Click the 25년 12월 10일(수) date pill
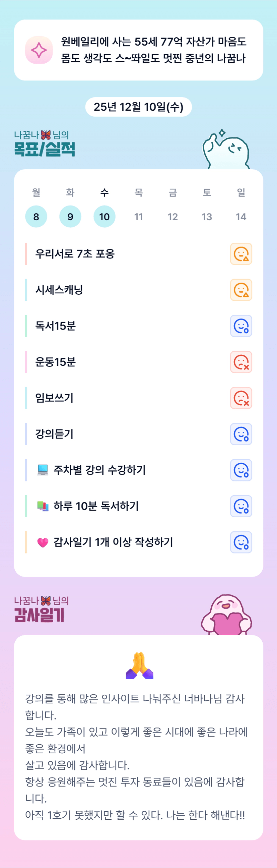Viewport: 277px width, 868px height. click(138, 107)
